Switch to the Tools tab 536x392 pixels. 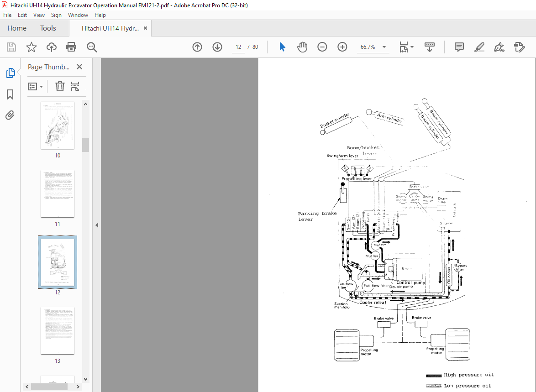tap(48, 28)
